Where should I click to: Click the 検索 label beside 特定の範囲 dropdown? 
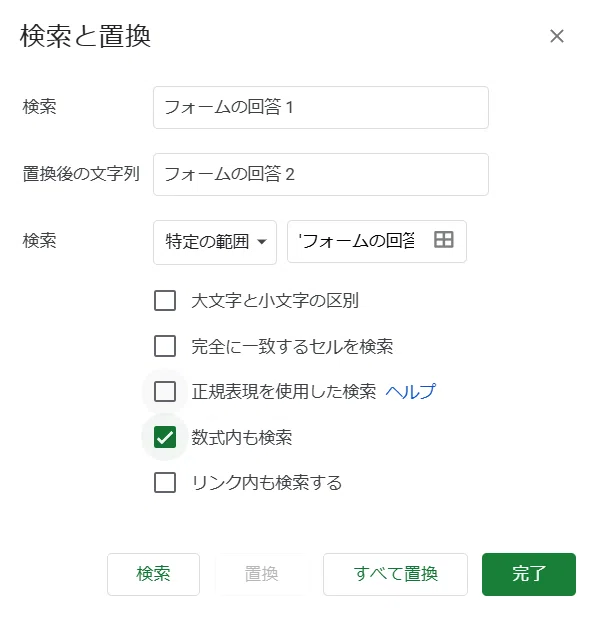[x=39, y=240]
